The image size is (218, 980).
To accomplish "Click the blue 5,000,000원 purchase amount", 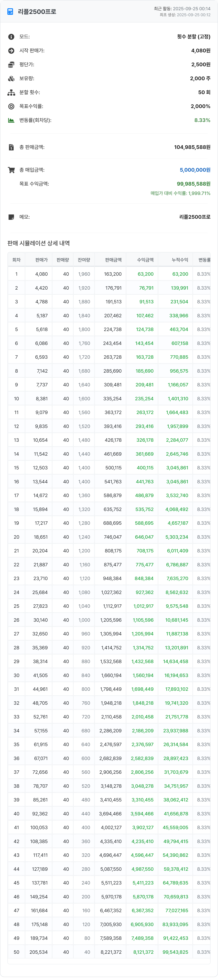I will 195,170.
